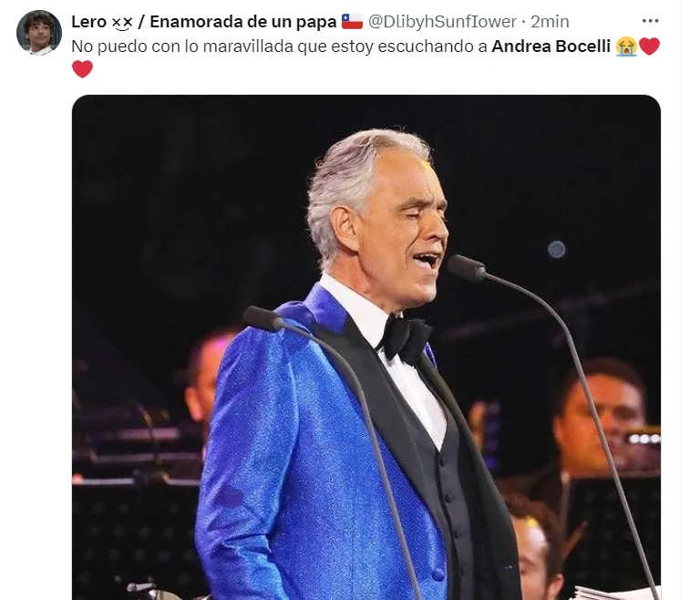Click the bold 'Andrea Bocelli' text

551,46
